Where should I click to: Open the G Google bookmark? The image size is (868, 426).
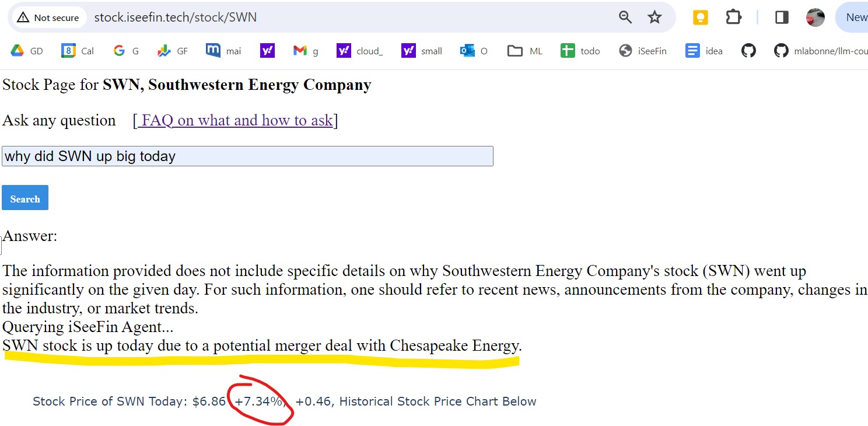[x=125, y=51]
